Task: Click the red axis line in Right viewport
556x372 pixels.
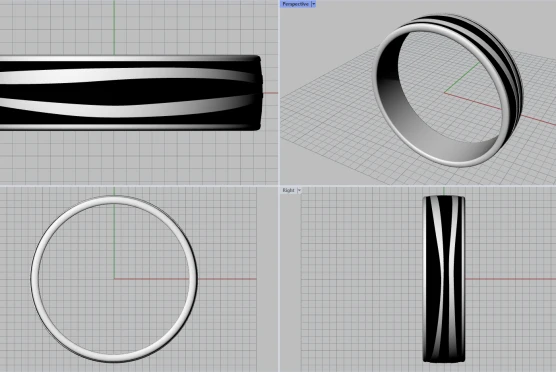Action: pos(510,279)
